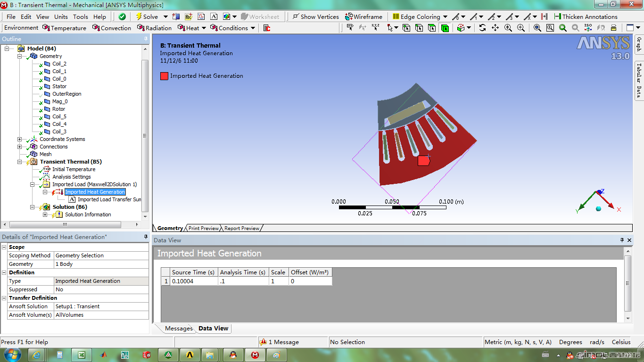This screenshot has width=644, height=362.
Task: Click the Suppressed value field
Action: point(101,289)
